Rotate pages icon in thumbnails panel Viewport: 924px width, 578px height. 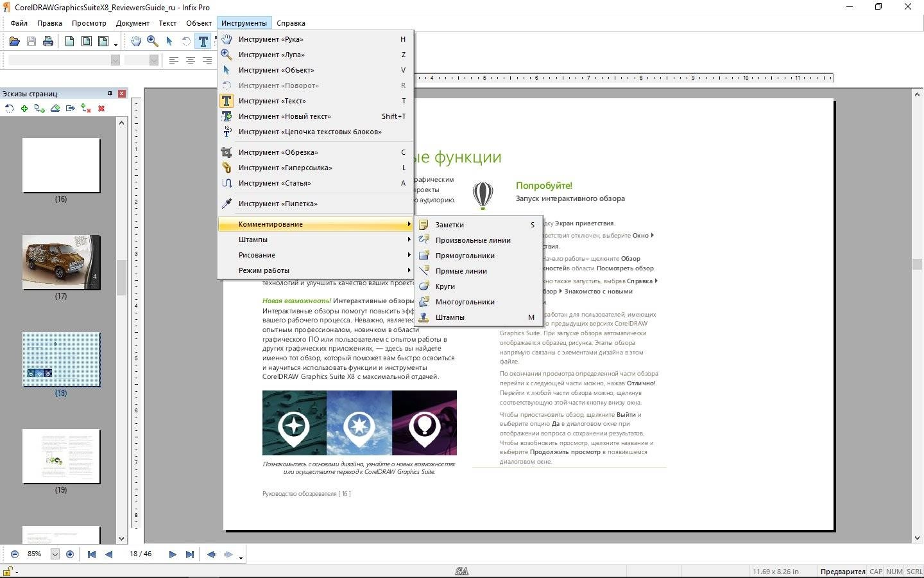(9, 109)
